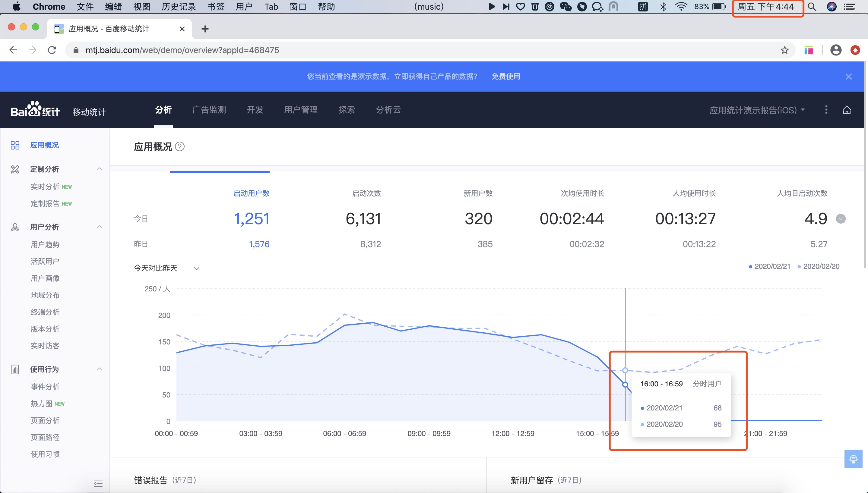Select the 新用户数 metric column
The width and height of the screenshot is (868, 493).
[x=478, y=193]
